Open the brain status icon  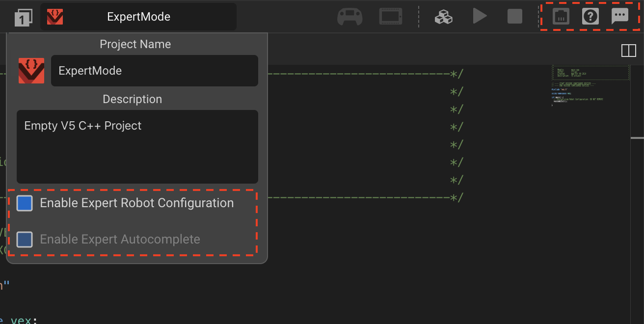coord(391,17)
